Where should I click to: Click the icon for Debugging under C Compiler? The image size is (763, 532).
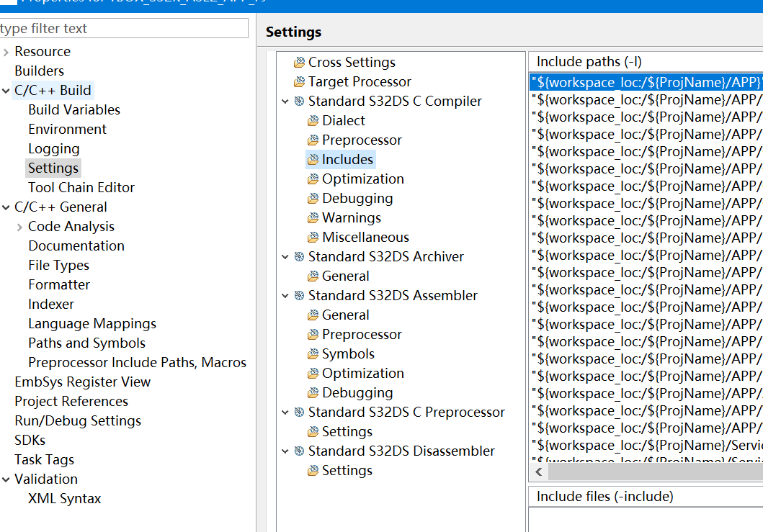point(313,199)
